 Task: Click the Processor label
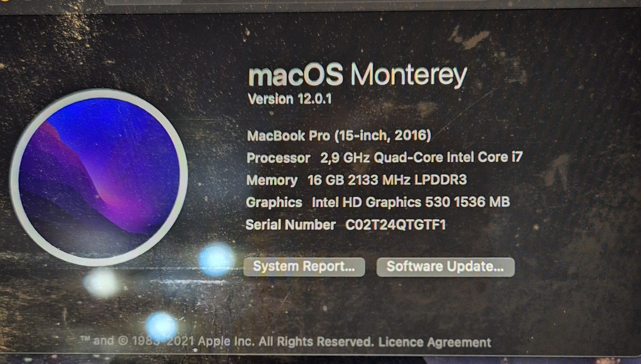coord(279,158)
